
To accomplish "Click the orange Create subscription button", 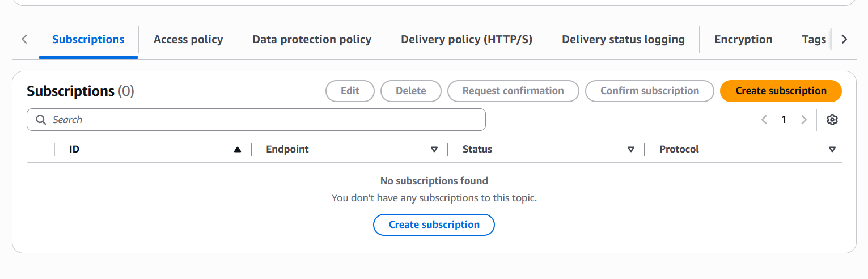I will point(781,91).
